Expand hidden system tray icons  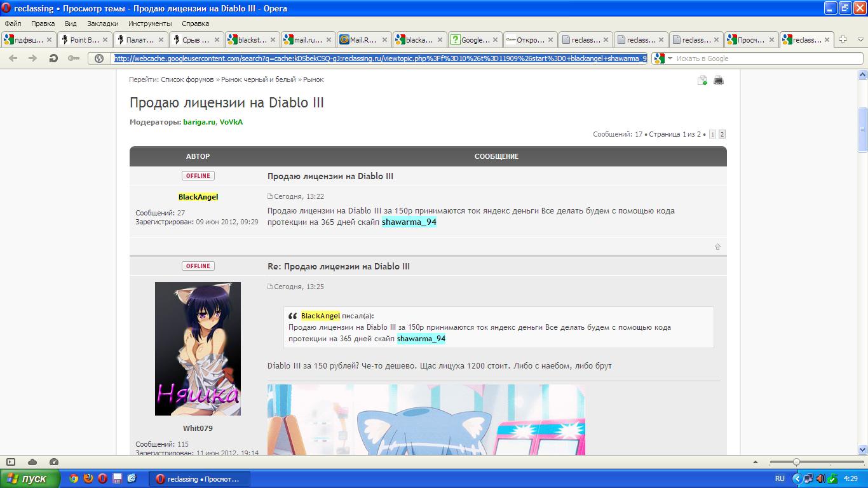tap(797, 478)
